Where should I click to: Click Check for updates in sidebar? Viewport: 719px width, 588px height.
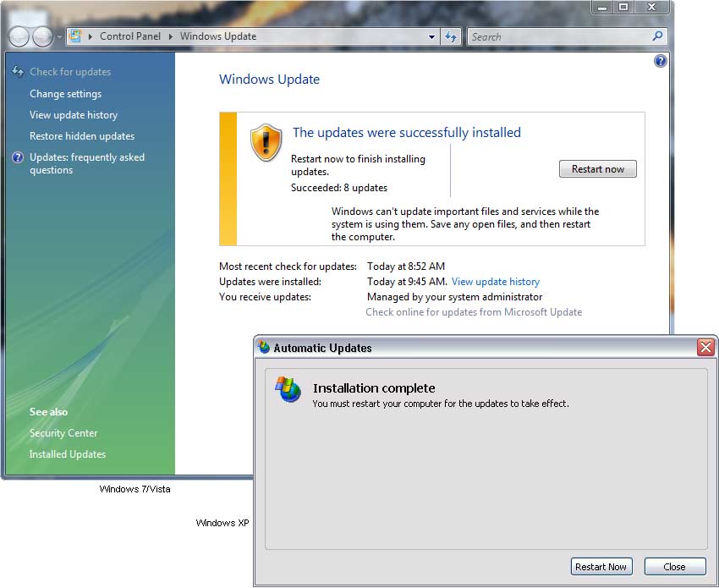click(70, 72)
